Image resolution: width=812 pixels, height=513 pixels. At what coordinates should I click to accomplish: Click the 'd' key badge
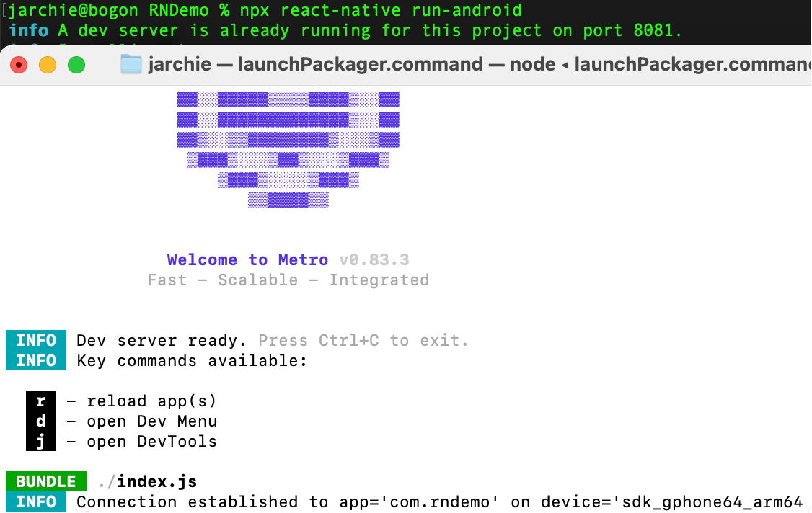[x=41, y=421]
